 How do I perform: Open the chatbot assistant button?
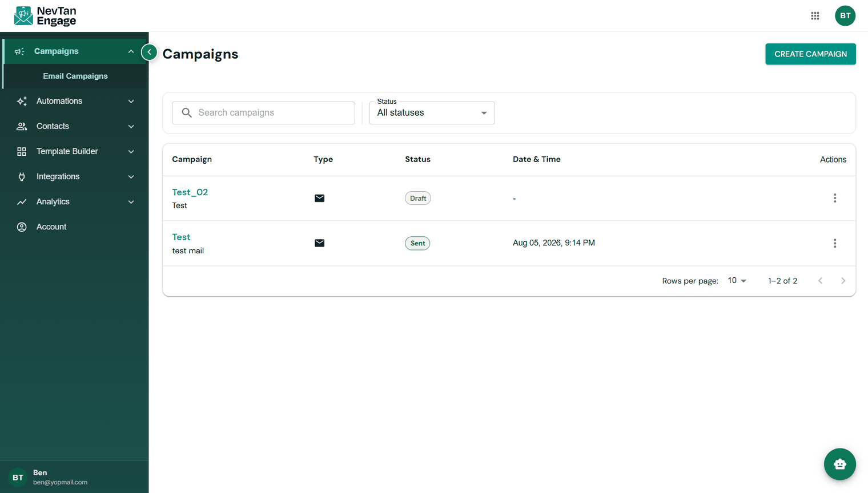tap(839, 464)
